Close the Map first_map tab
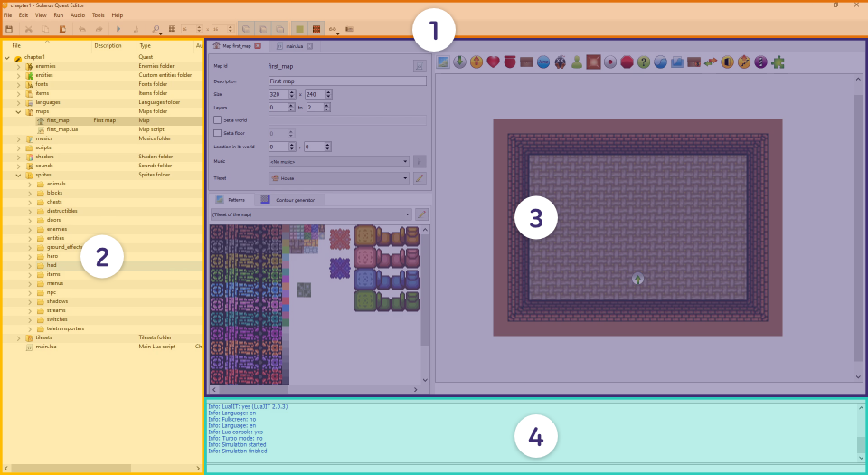This screenshot has width=868, height=475. click(x=258, y=46)
